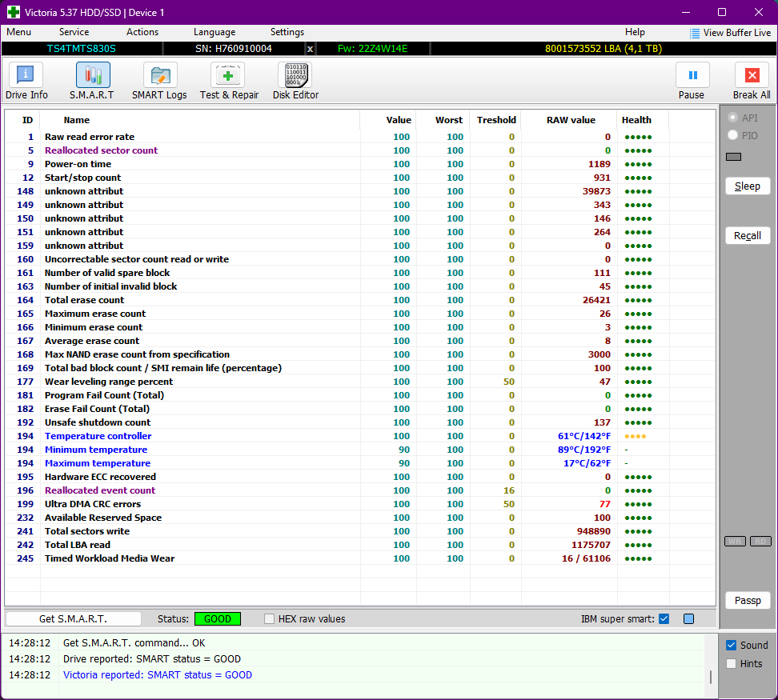This screenshot has width=778, height=700.
Task: Click the light blue square beside IBM super smart
Action: coord(688,618)
